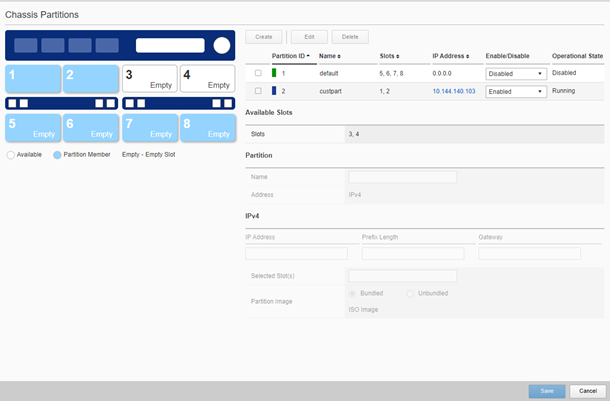The image size is (610, 402).
Task: Pick empty slot 8 in chassis
Action: point(207,125)
